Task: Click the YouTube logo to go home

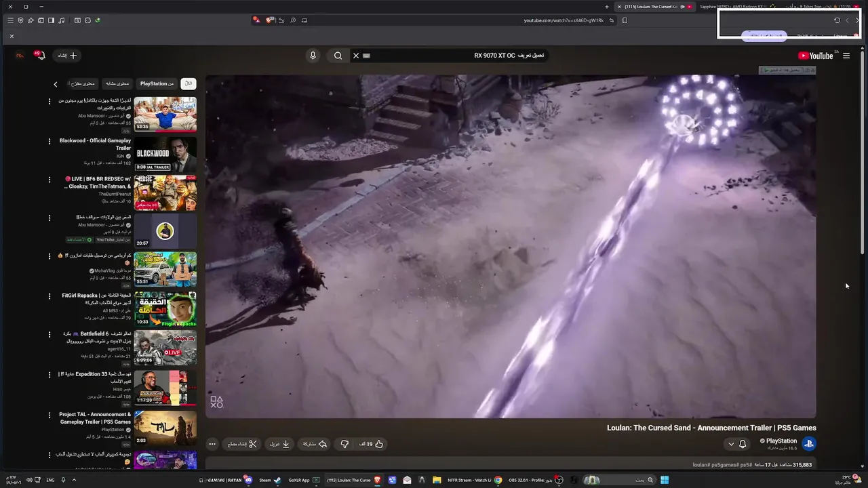Action: [x=815, y=56]
